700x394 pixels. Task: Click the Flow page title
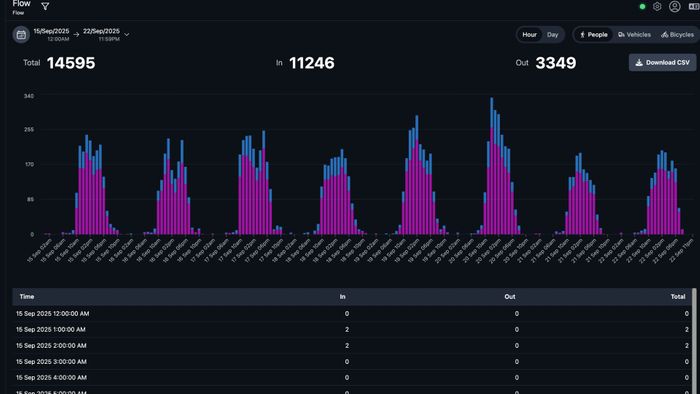[21, 4]
